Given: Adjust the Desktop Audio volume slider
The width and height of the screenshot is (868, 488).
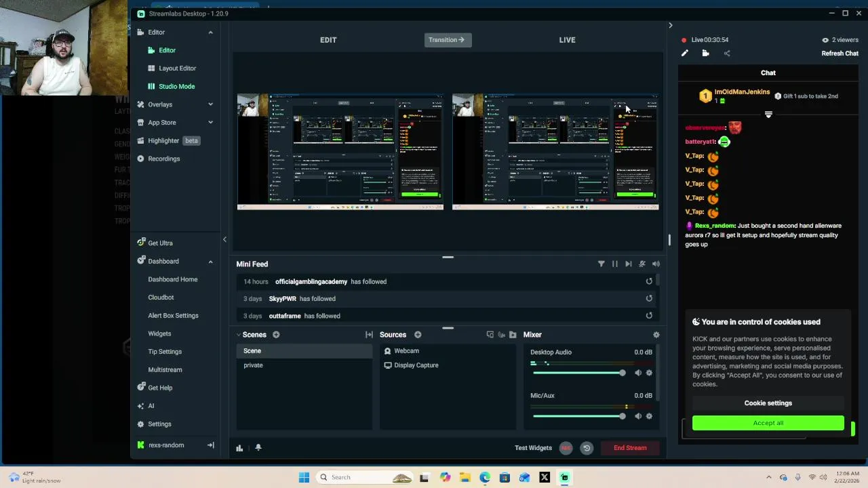Looking at the screenshot, I should point(578,373).
